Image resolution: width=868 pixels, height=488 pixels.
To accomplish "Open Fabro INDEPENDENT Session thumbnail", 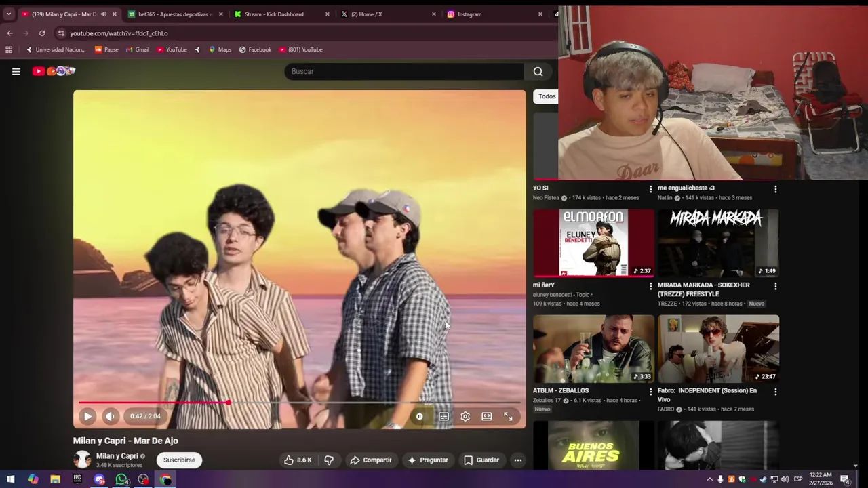I will pos(718,348).
